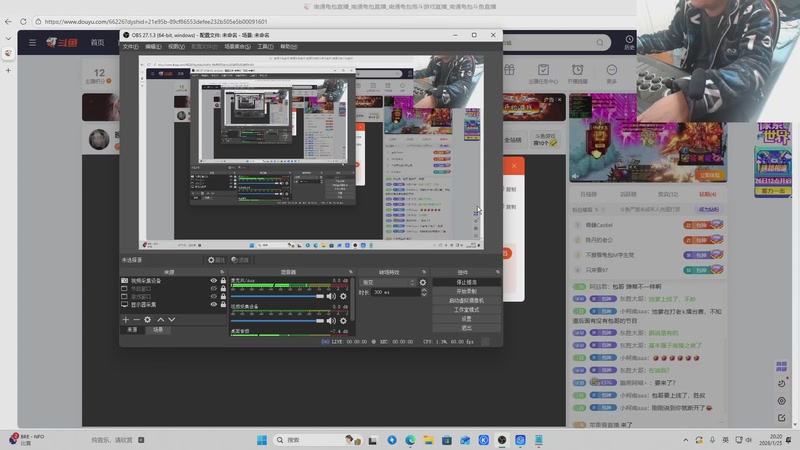800x450 pixels.
Task: Open Windows Start button on taskbar
Action: [x=262, y=440]
